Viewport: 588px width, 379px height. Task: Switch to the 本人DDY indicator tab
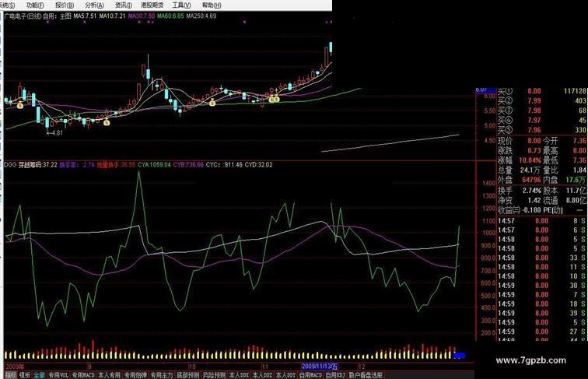click(285, 375)
